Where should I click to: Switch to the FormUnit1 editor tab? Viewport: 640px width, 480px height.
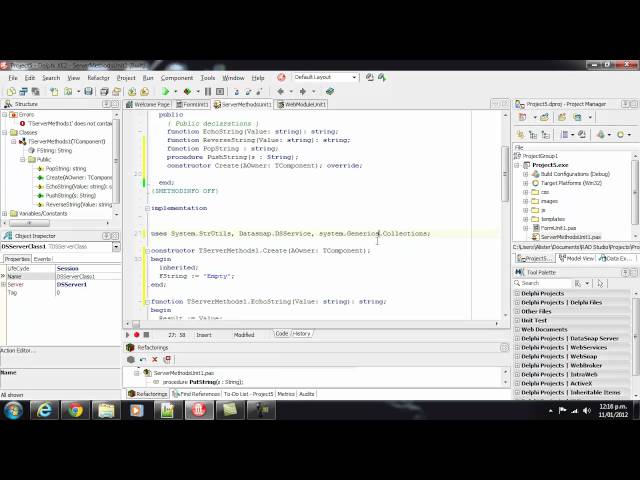point(192,104)
